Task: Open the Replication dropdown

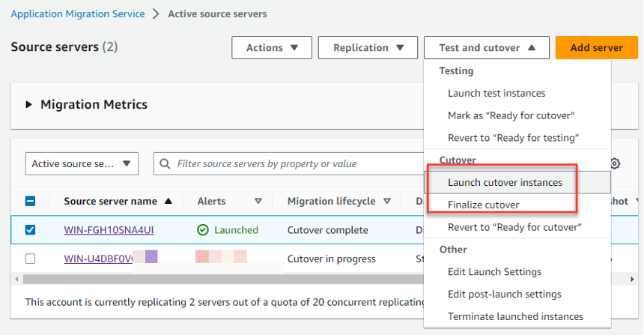Action: coord(367,48)
